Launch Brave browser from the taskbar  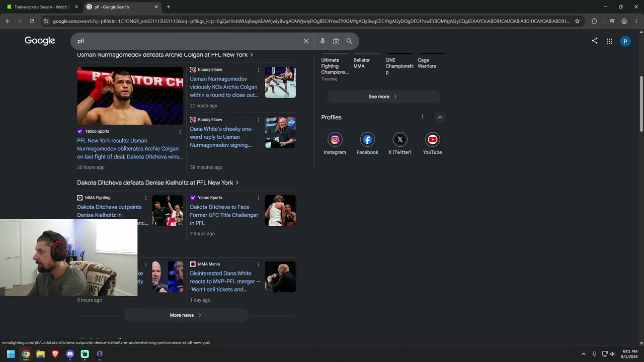pos(55,354)
